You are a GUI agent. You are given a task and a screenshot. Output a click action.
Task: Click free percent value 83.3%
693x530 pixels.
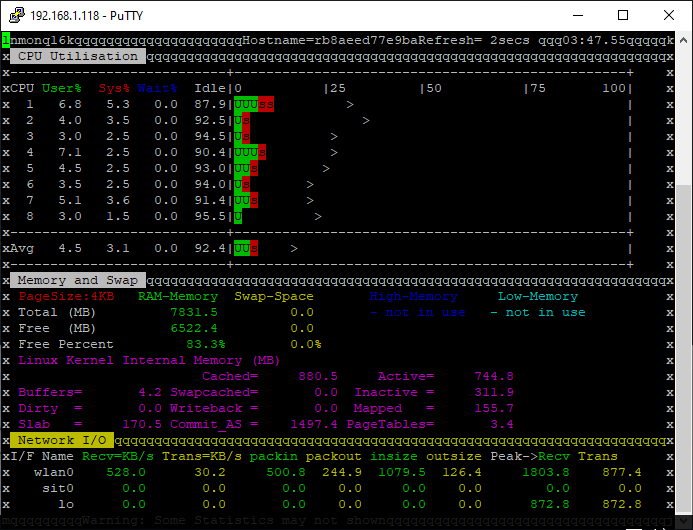206,344
